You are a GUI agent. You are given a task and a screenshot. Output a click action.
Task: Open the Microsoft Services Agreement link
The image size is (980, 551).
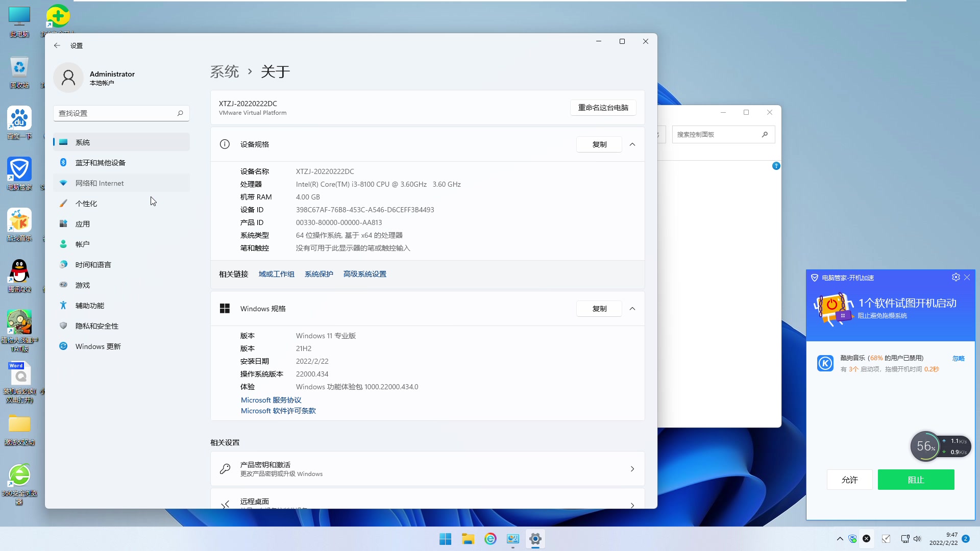point(271,400)
